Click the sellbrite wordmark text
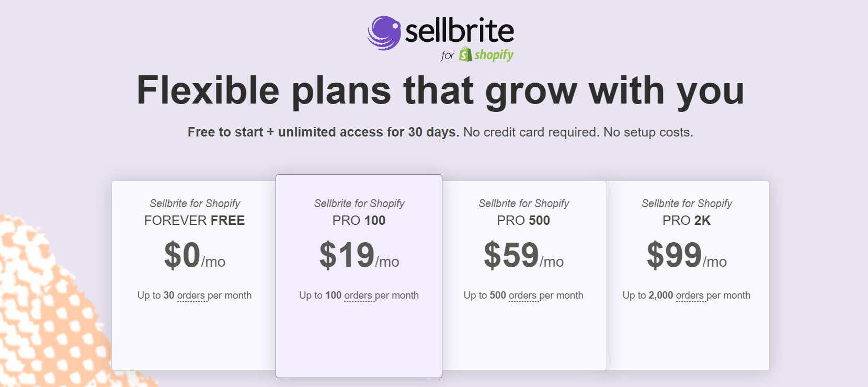Viewport: 868px width, 387px height. pyautogui.click(x=460, y=31)
